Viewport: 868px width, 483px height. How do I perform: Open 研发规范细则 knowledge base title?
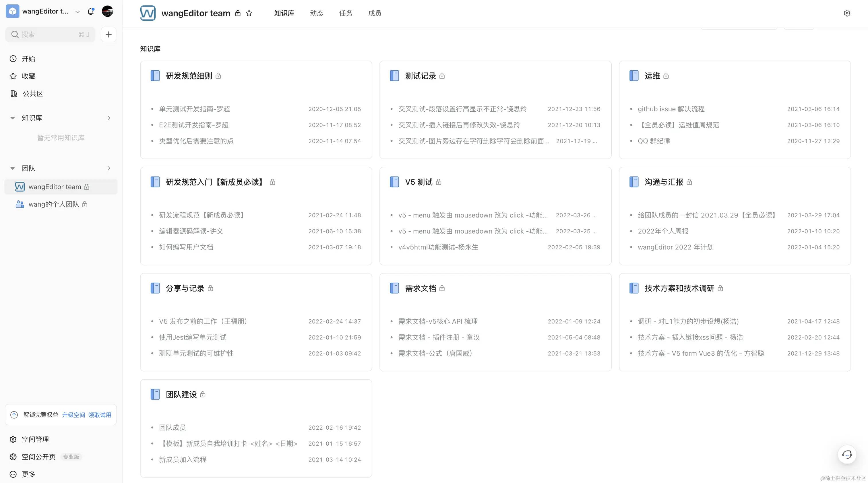click(x=189, y=76)
